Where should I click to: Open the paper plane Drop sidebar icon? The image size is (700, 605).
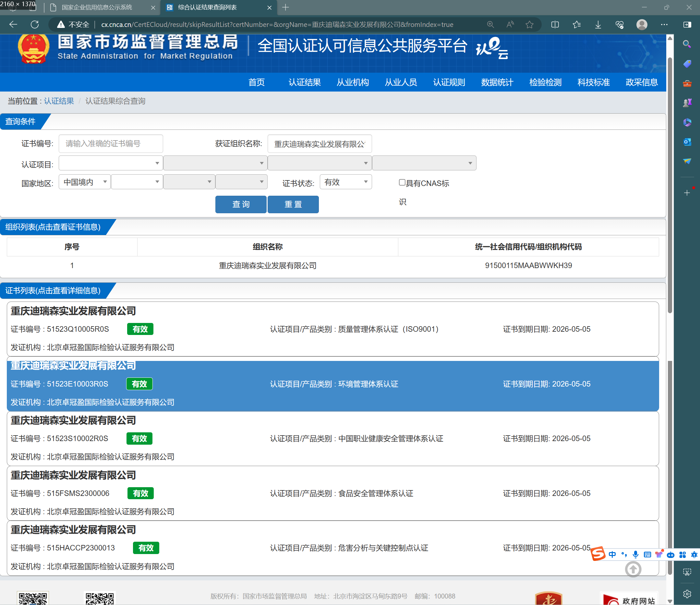pyautogui.click(x=687, y=161)
